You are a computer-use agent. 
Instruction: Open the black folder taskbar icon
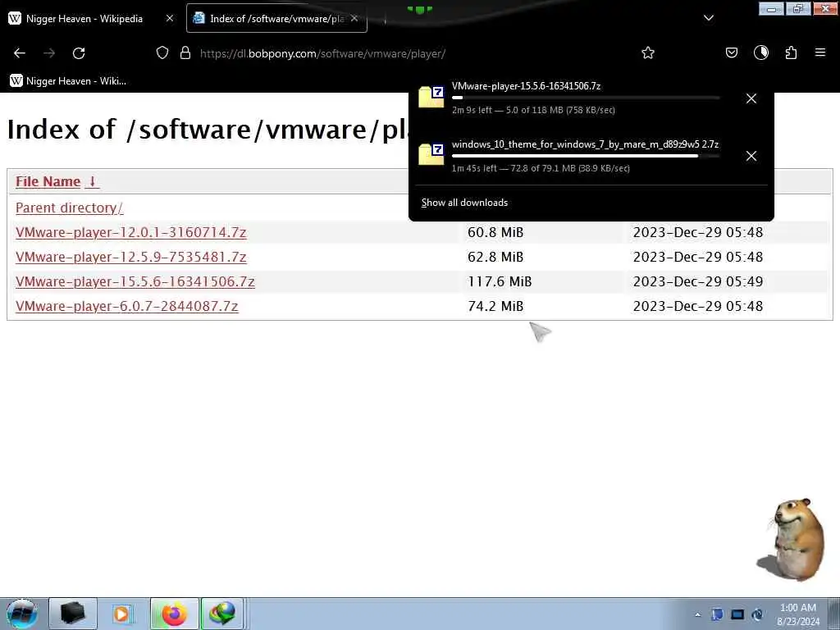(73, 614)
